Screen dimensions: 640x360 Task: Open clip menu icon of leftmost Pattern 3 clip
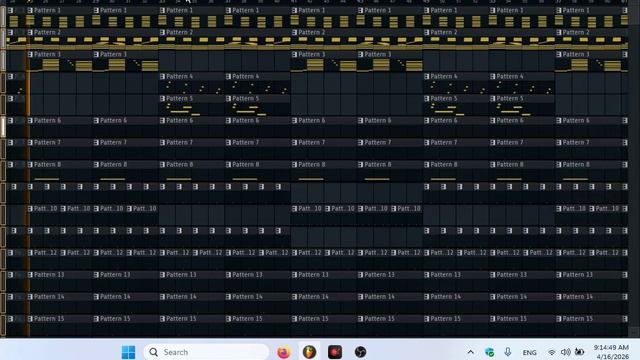30,54
